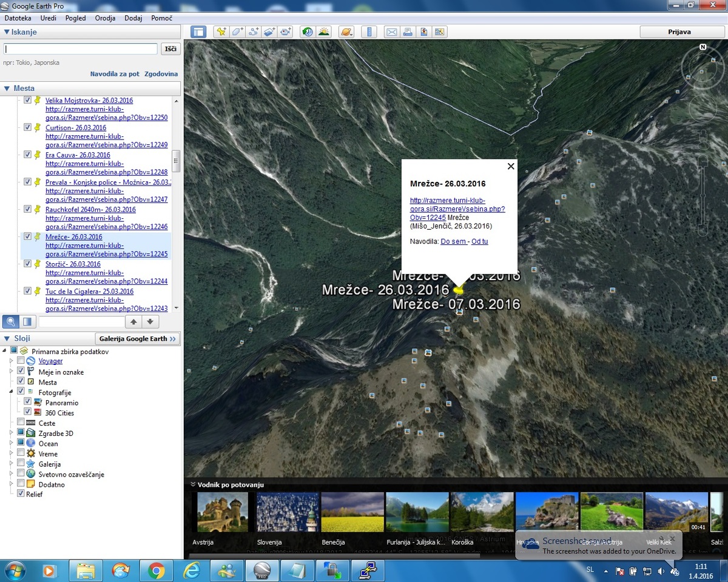Select the Add Path tool
728x582 pixels.
[x=254, y=32]
